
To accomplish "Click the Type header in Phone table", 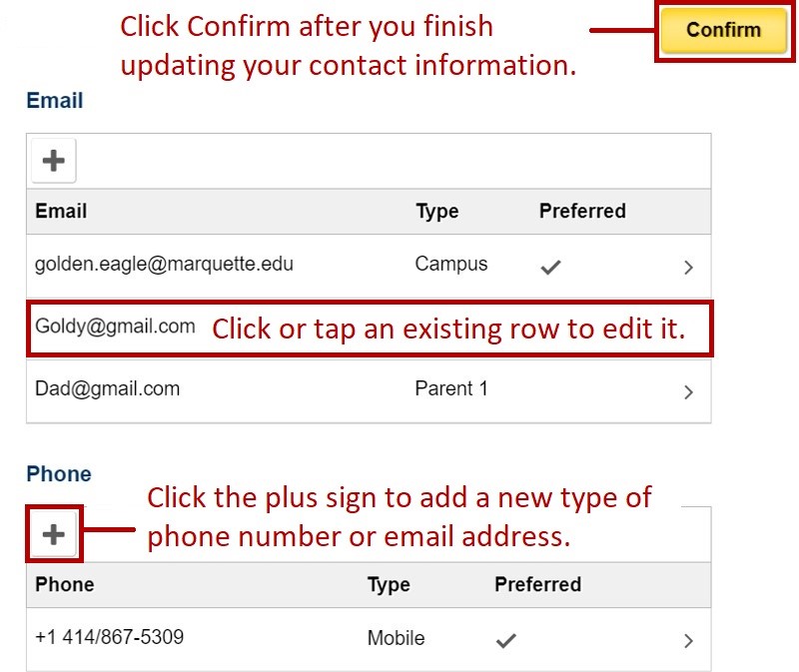I will click(x=389, y=584).
